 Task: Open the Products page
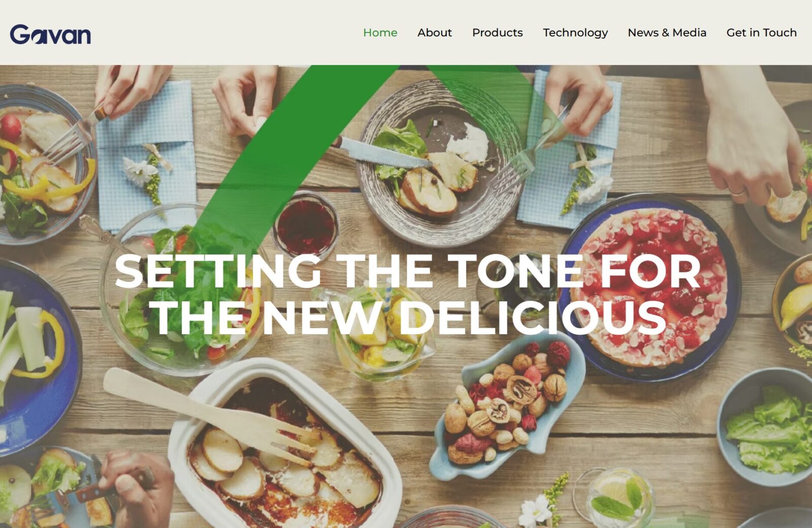pyautogui.click(x=497, y=32)
